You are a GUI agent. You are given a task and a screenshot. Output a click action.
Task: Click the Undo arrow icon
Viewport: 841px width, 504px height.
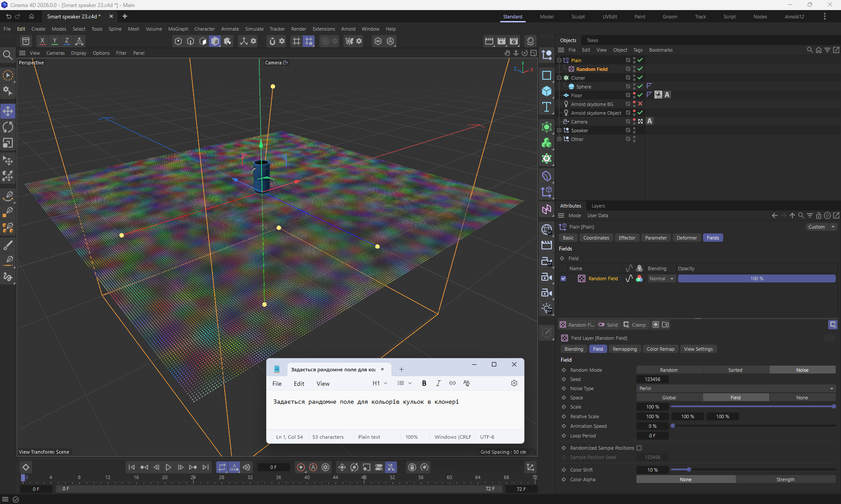click(8, 16)
